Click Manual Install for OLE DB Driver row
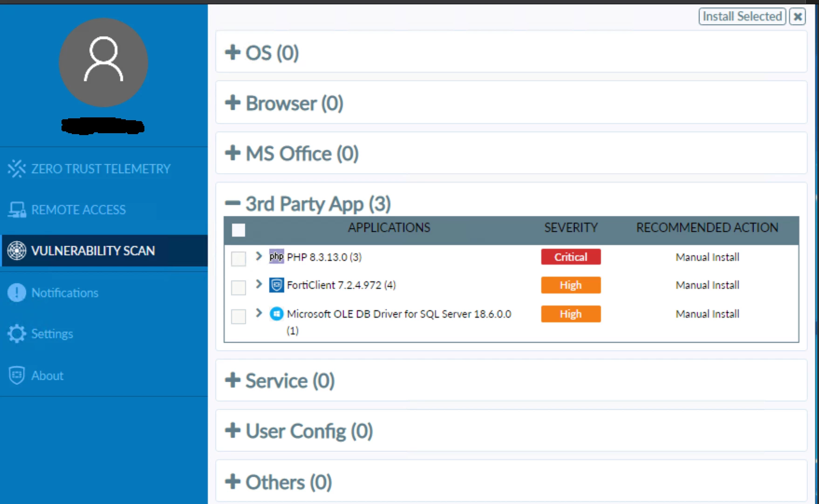Image resolution: width=819 pixels, height=504 pixels. 707,314
